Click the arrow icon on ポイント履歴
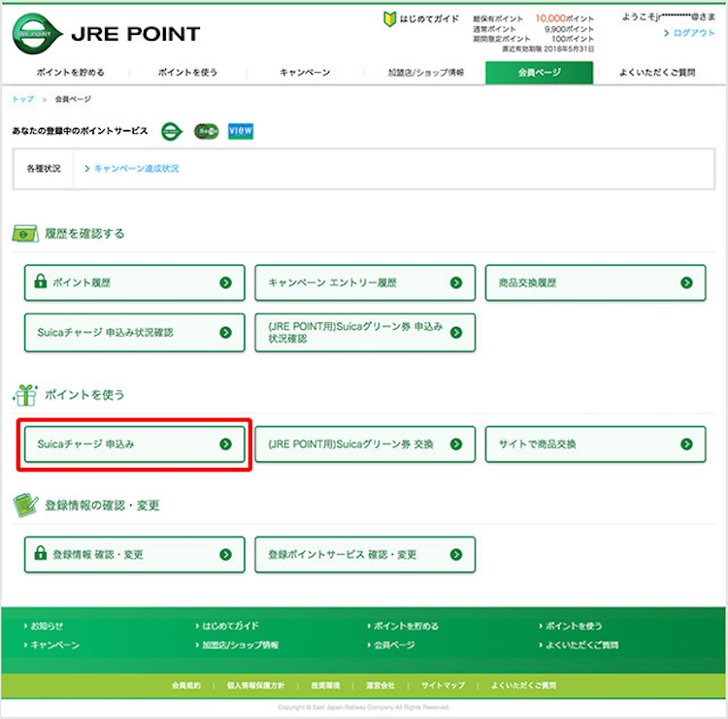The height and width of the screenshot is (719, 728). [x=225, y=282]
